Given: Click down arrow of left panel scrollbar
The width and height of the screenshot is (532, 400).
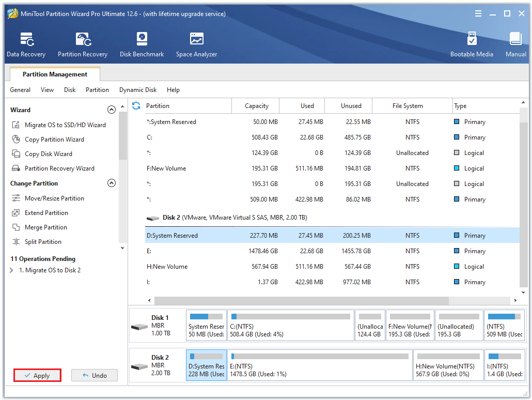Looking at the screenshot, I should [122, 248].
